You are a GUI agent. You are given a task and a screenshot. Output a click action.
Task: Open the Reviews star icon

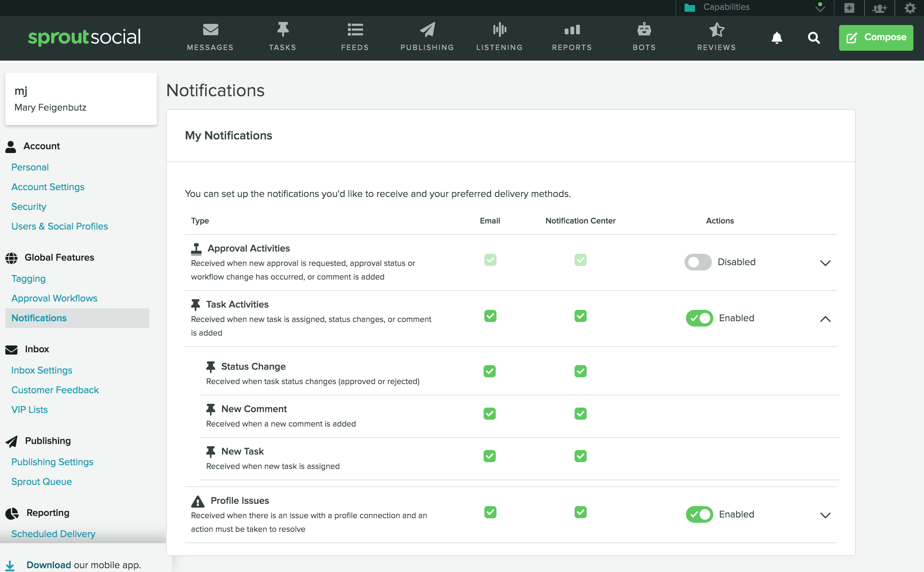[716, 30]
